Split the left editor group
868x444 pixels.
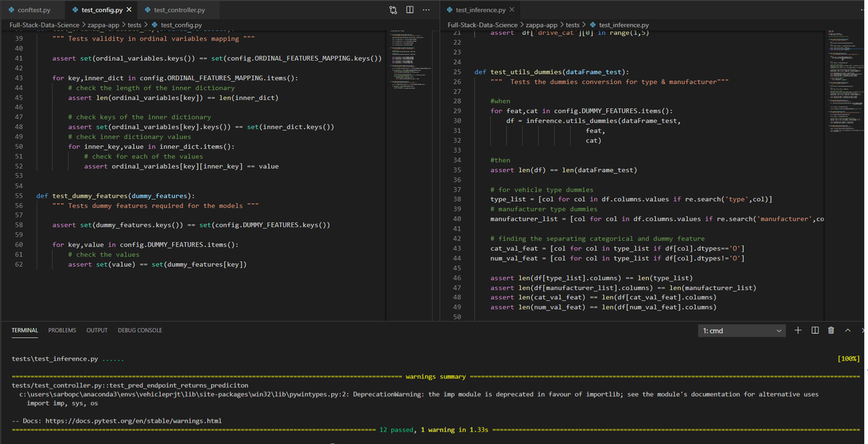[x=410, y=10]
